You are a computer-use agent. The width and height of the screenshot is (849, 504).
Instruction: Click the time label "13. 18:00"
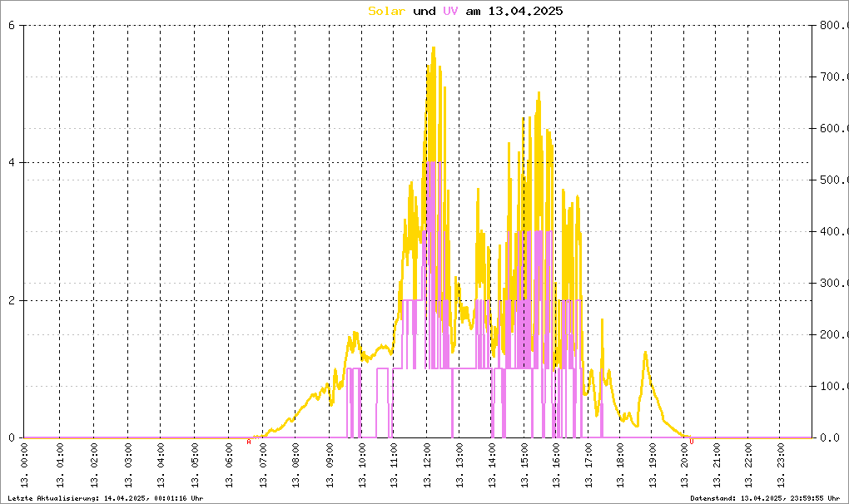[x=620, y=466]
